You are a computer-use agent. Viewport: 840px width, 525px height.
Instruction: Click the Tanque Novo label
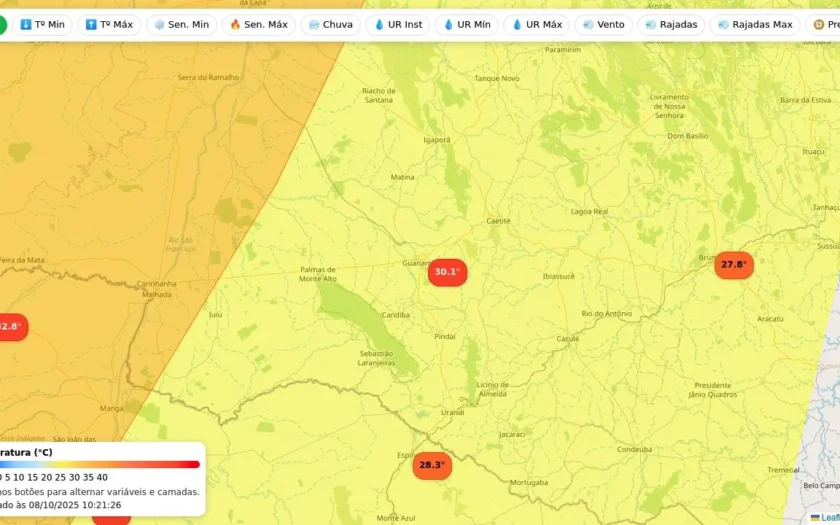(497, 78)
